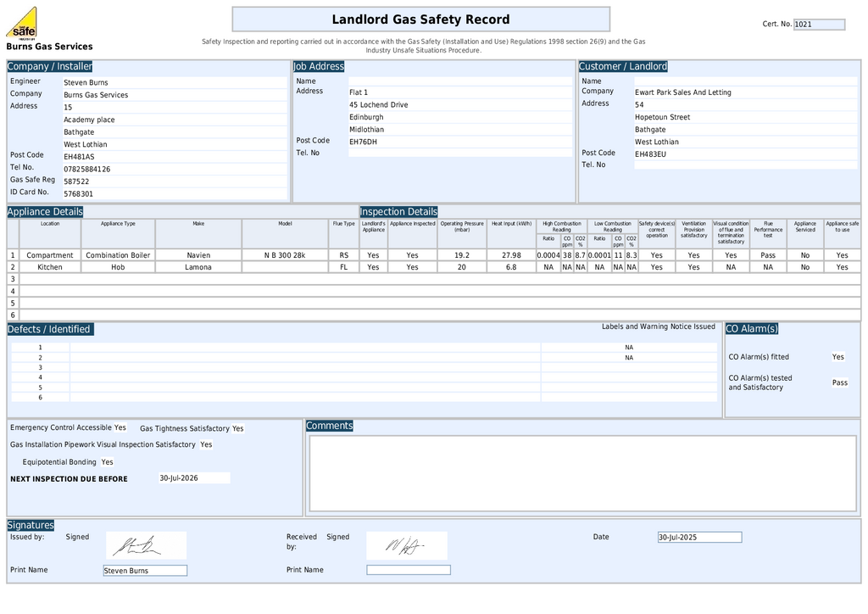Click customer address 'Hopetoun Street'
The width and height of the screenshot is (868, 614).
746,117
